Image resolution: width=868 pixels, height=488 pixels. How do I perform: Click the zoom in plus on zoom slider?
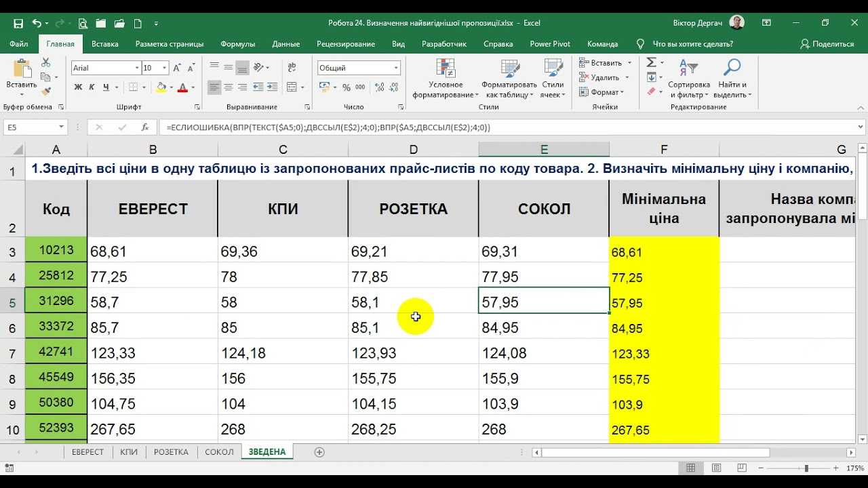point(837,468)
